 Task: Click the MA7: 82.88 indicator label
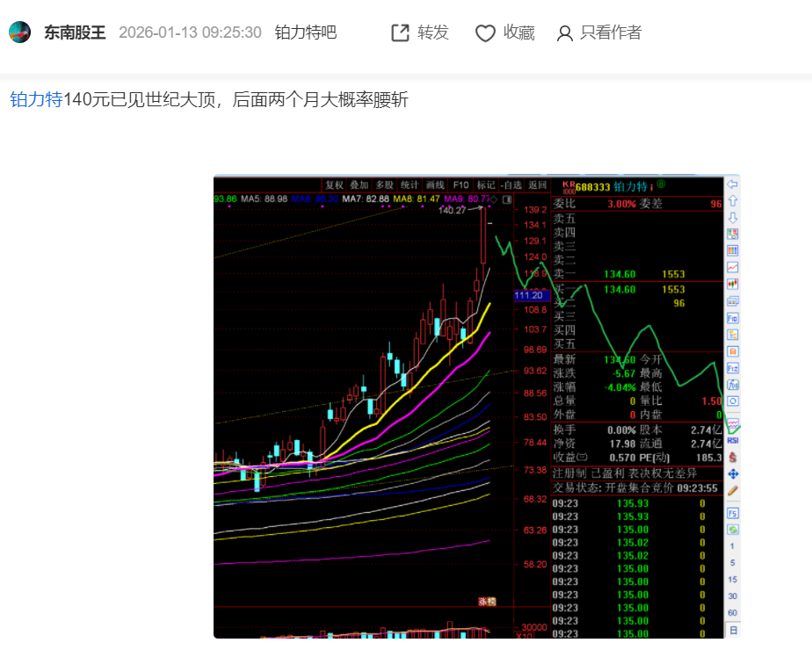coord(365,199)
